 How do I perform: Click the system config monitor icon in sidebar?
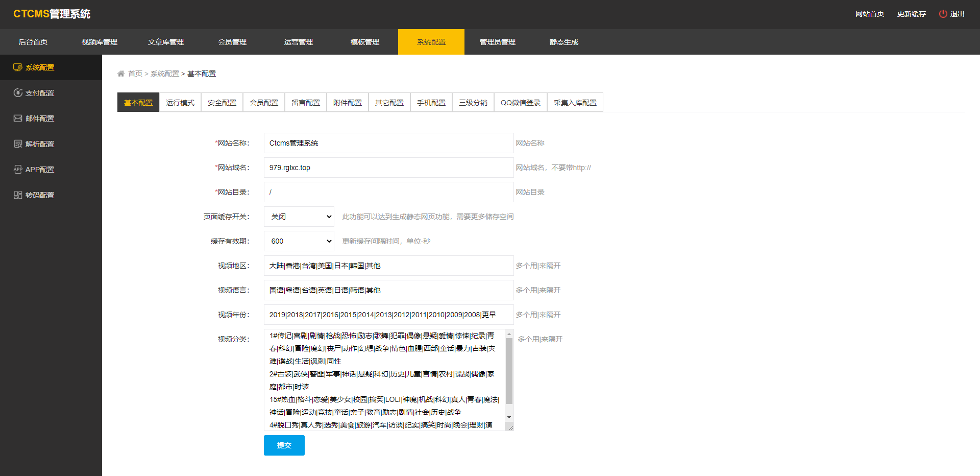click(x=18, y=67)
